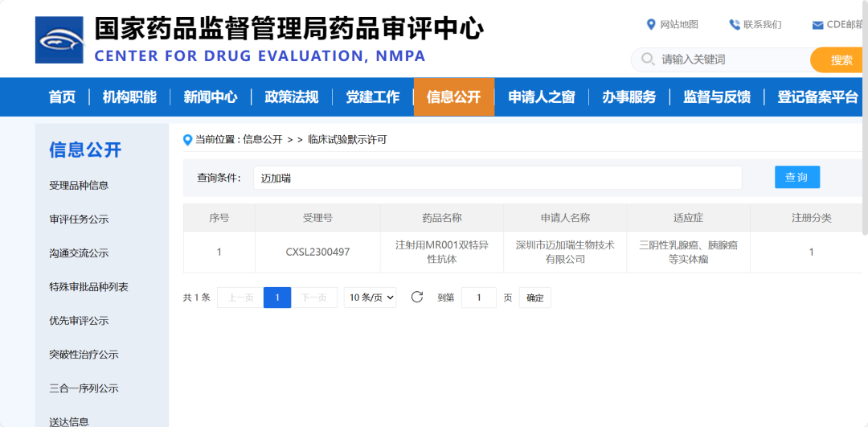Screen dimensions: 868x427
Task: Click the page number jump input field
Action: pos(479,298)
